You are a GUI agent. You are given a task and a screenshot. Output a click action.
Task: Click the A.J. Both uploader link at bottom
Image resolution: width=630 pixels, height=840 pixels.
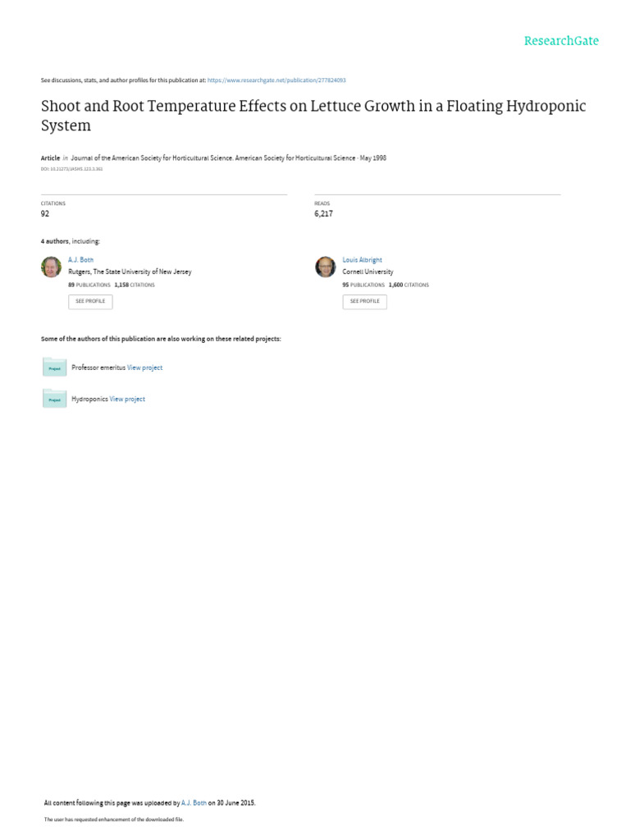click(x=194, y=803)
